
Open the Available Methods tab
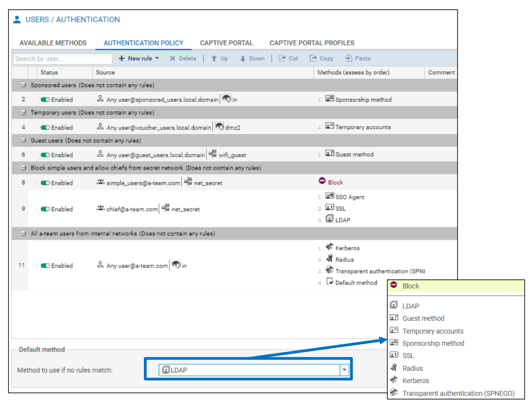(x=53, y=43)
